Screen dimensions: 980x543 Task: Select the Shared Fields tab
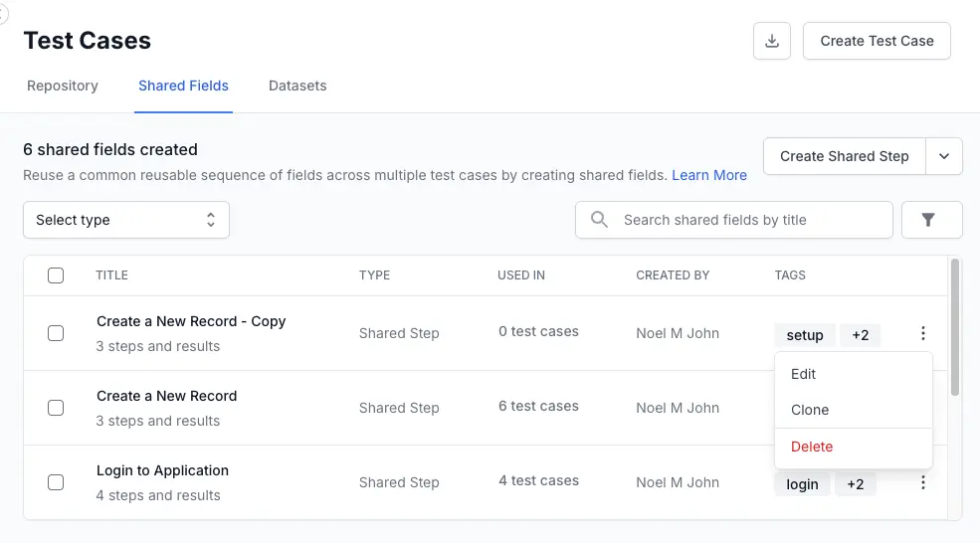183,86
